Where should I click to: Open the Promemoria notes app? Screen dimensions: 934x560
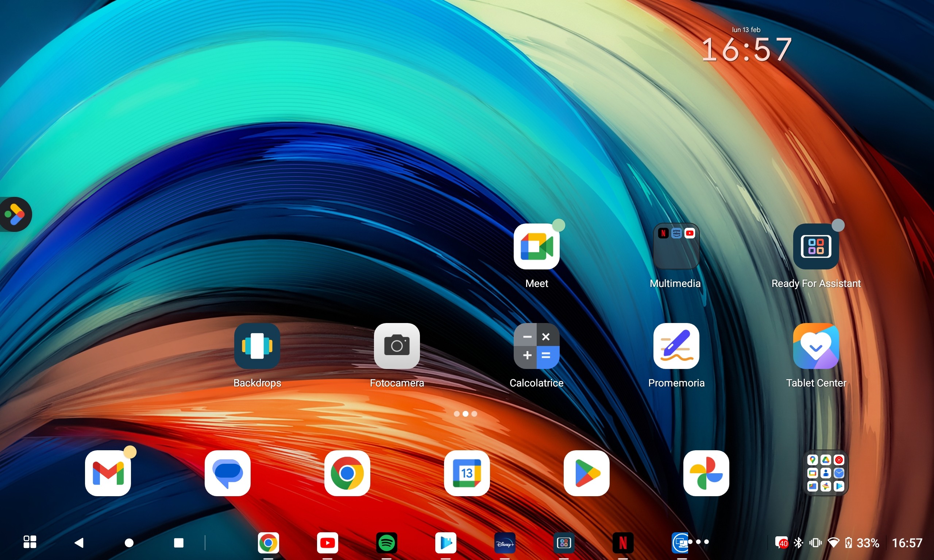[x=676, y=346]
